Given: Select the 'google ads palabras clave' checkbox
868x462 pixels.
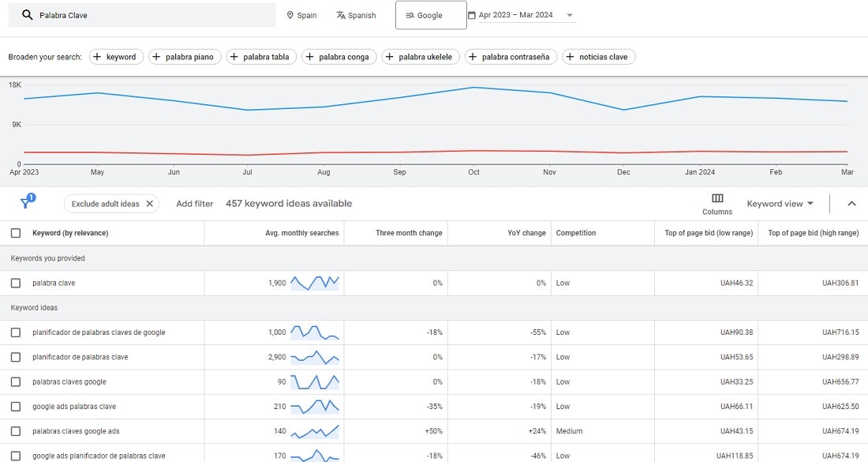Looking at the screenshot, I should pyautogui.click(x=16, y=407).
